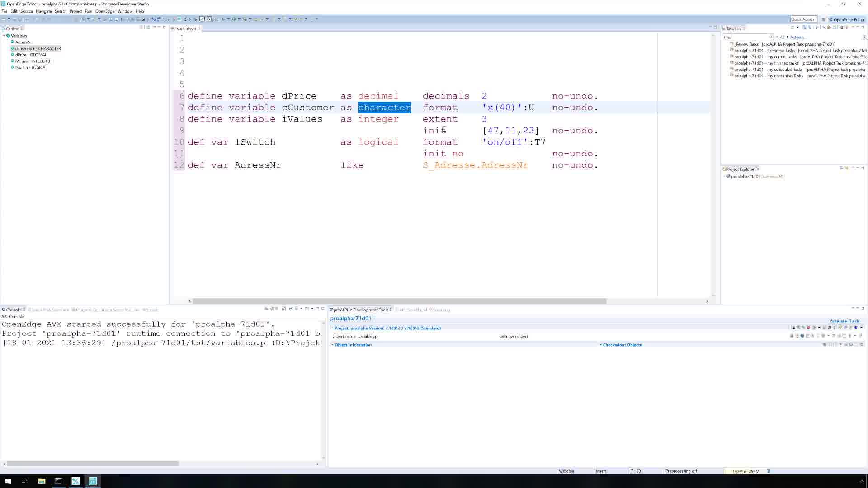
Task: Switch to the proALPHA Development Tools tab
Action: pyautogui.click(x=360, y=310)
